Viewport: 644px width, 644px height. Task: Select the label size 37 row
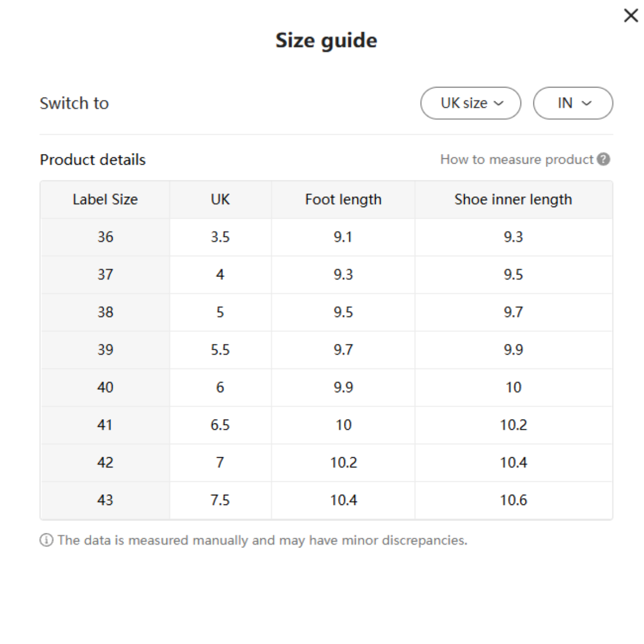pyautogui.click(x=105, y=275)
